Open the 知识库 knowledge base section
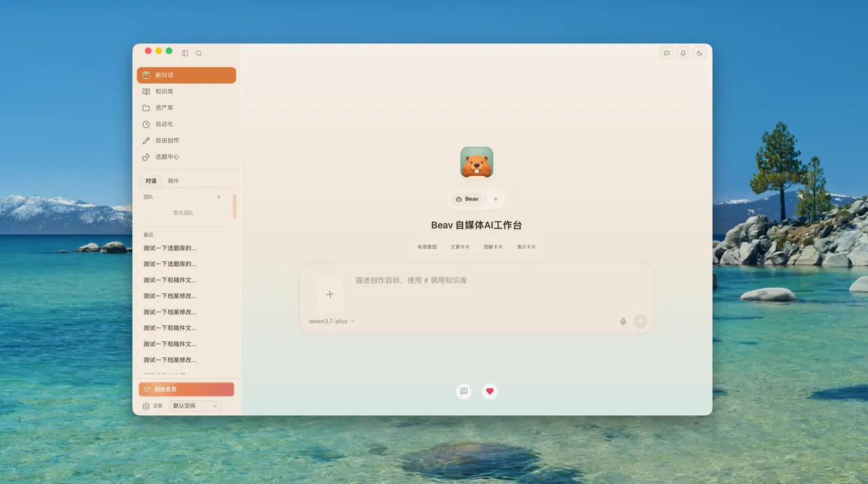Screen dimensions: 868x484 pyautogui.click(x=186, y=92)
